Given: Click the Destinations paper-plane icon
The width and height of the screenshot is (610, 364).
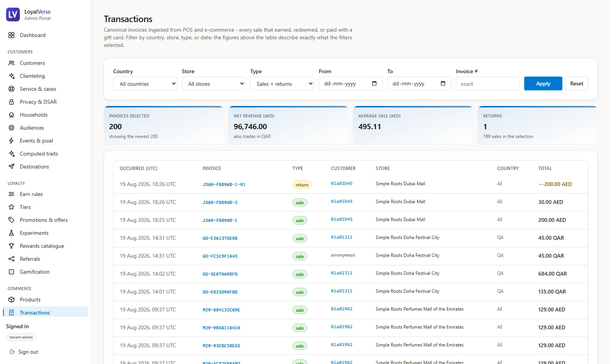Looking at the screenshot, I should 11,167.
